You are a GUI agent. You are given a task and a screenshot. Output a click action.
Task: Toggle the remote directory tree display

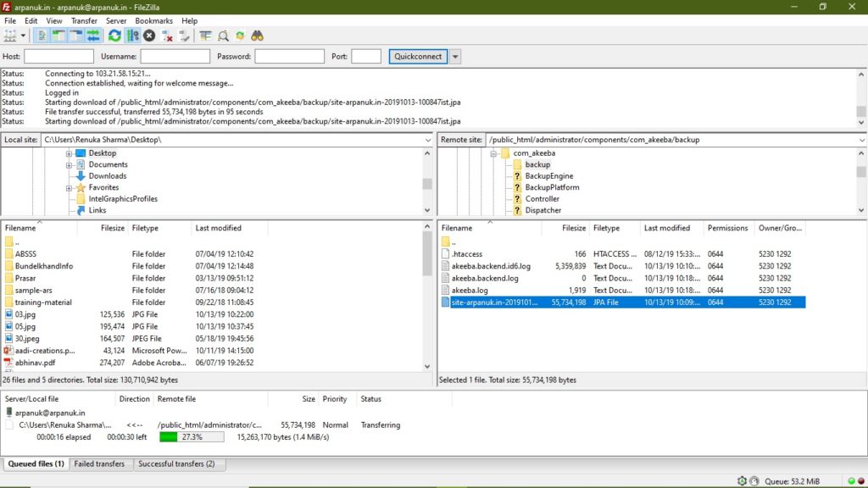click(x=75, y=36)
